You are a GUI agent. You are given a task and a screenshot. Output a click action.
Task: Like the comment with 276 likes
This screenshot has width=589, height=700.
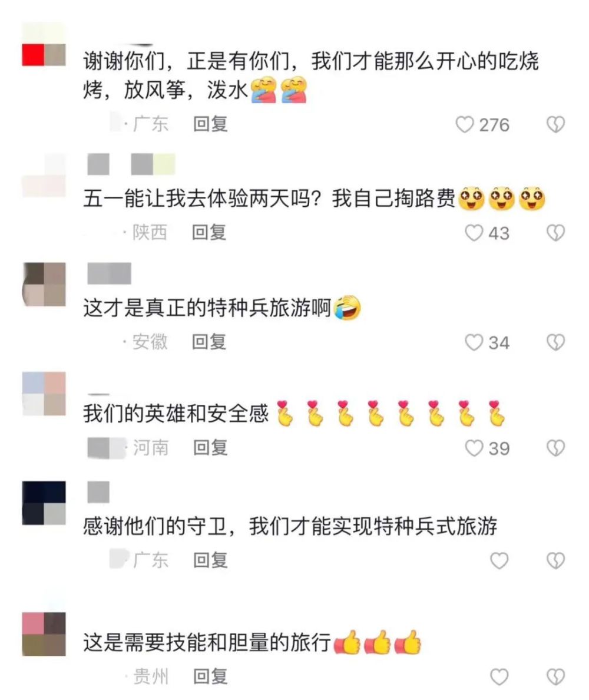point(465,124)
